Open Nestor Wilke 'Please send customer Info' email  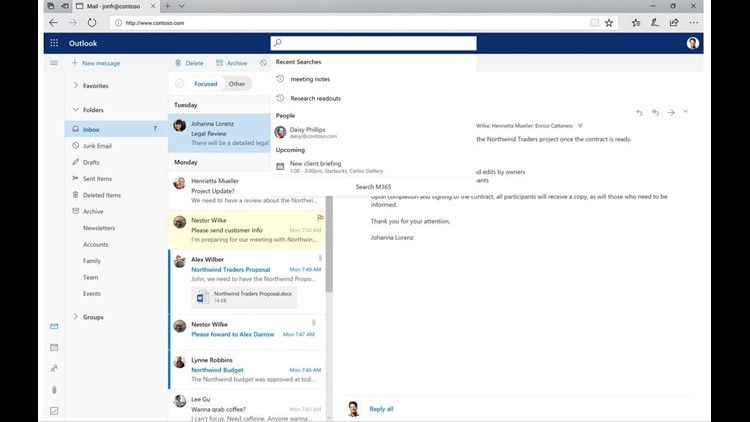pyautogui.click(x=247, y=230)
